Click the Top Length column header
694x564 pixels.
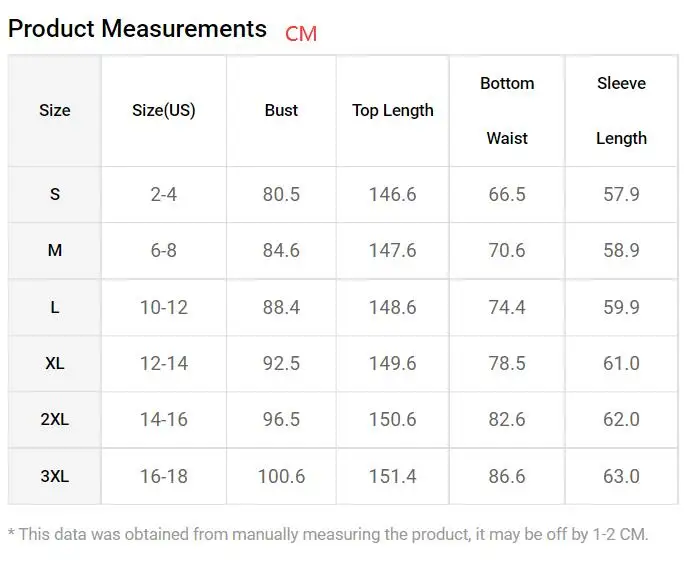point(393,110)
